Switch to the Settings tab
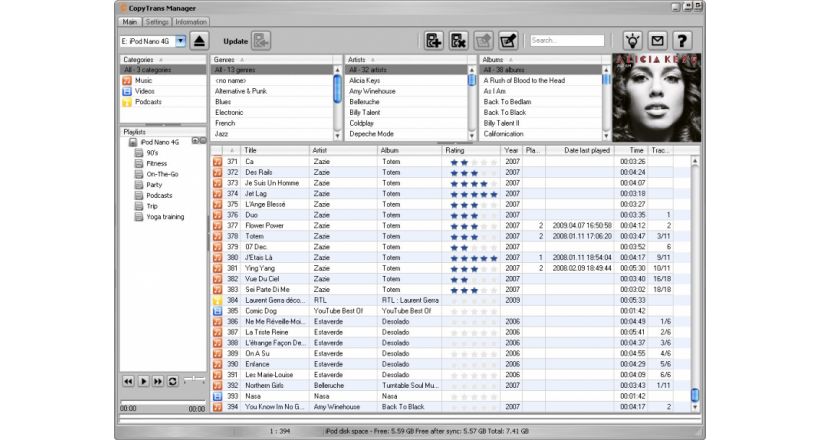This screenshot has height=440, width=820. pyautogui.click(x=157, y=22)
